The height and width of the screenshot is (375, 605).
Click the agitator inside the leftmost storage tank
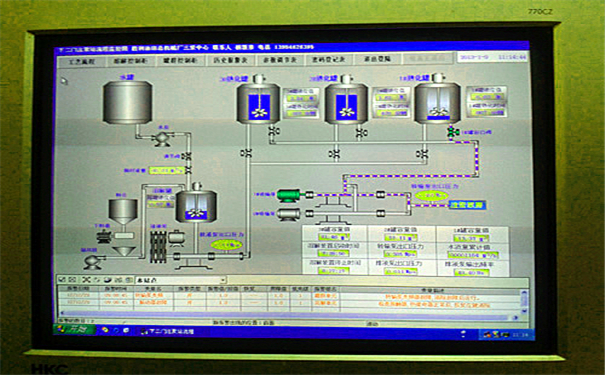pyautogui.click(x=258, y=111)
